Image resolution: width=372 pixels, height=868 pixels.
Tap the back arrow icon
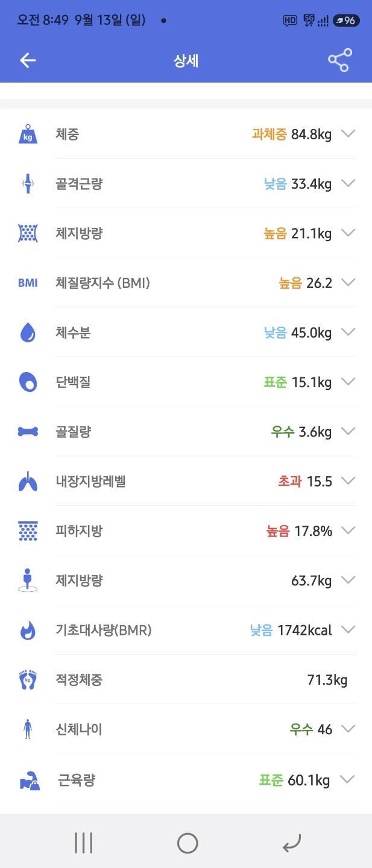tap(28, 60)
